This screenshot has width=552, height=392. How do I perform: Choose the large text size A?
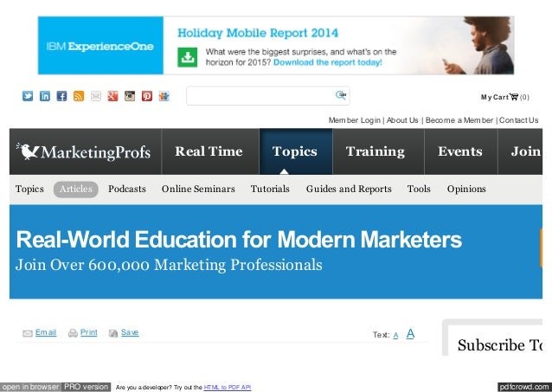pyautogui.click(x=410, y=333)
